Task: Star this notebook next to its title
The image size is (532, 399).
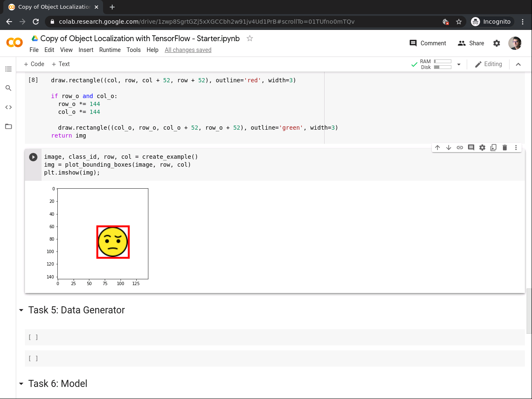Action: pos(250,38)
